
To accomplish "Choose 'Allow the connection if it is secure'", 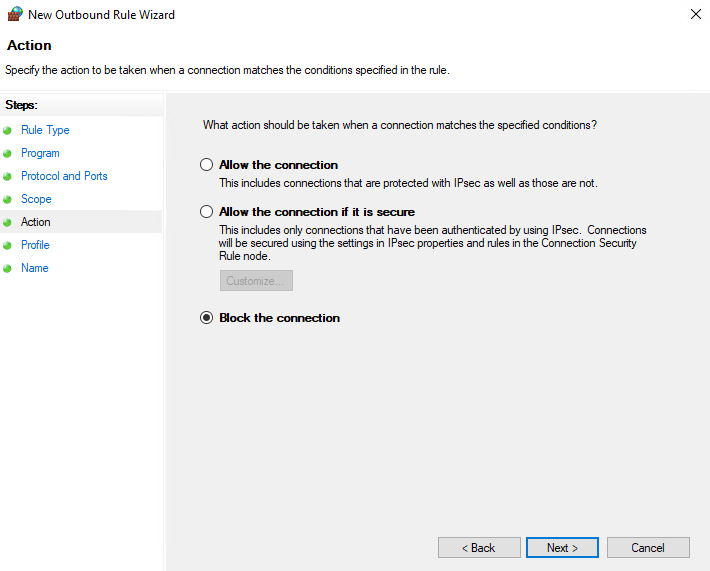I will (207, 212).
